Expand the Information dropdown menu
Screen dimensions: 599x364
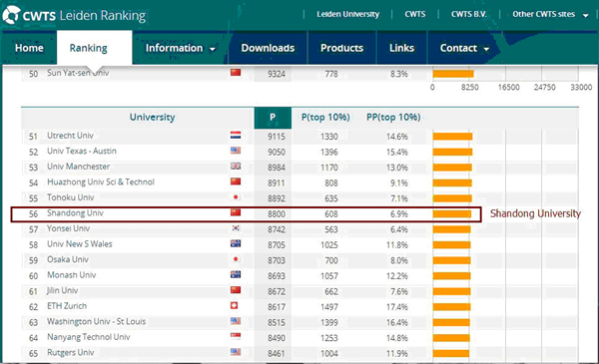point(181,48)
